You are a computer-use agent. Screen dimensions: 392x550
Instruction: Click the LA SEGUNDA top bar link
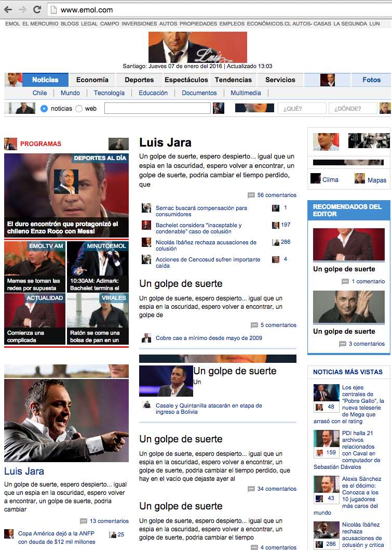pyautogui.click(x=350, y=23)
